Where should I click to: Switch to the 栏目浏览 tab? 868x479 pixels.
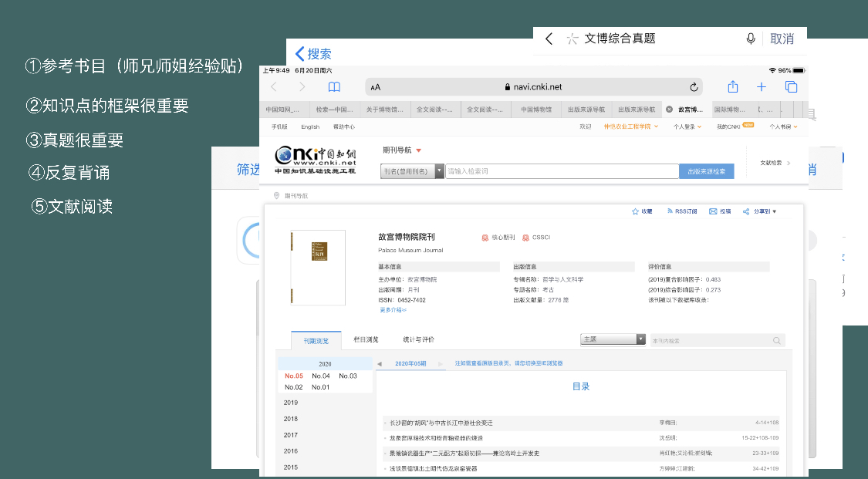pyautogui.click(x=366, y=339)
